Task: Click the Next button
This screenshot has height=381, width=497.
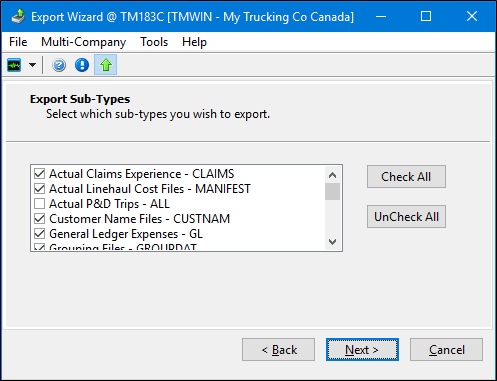Action: pyautogui.click(x=362, y=350)
